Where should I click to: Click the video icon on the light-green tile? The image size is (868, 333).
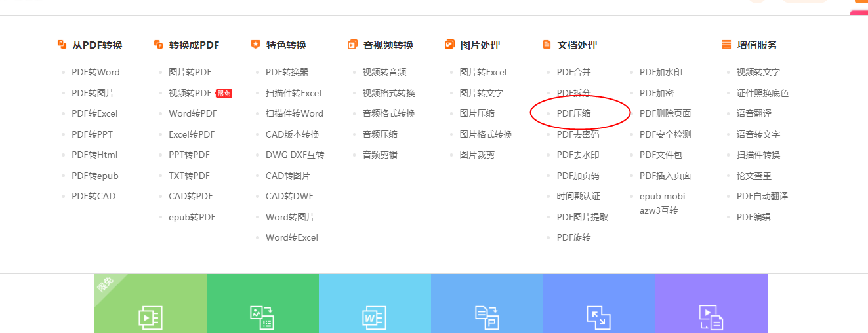click(150, 317)
